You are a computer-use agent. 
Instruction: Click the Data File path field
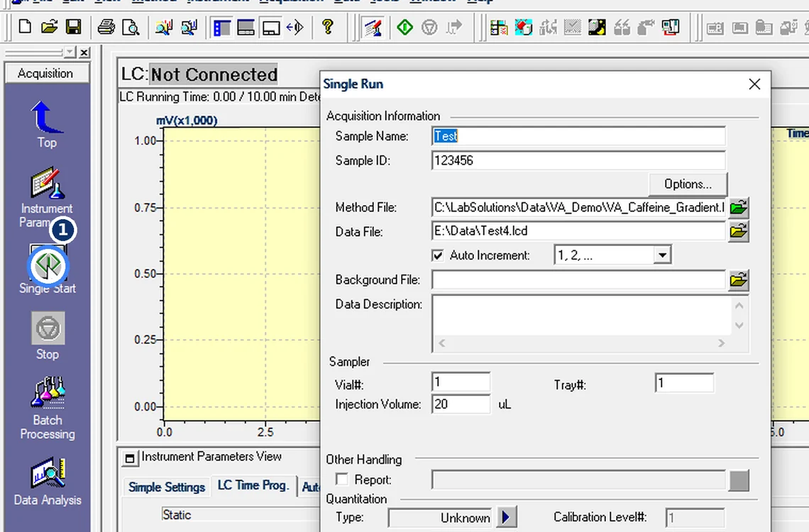pos(578,231)
